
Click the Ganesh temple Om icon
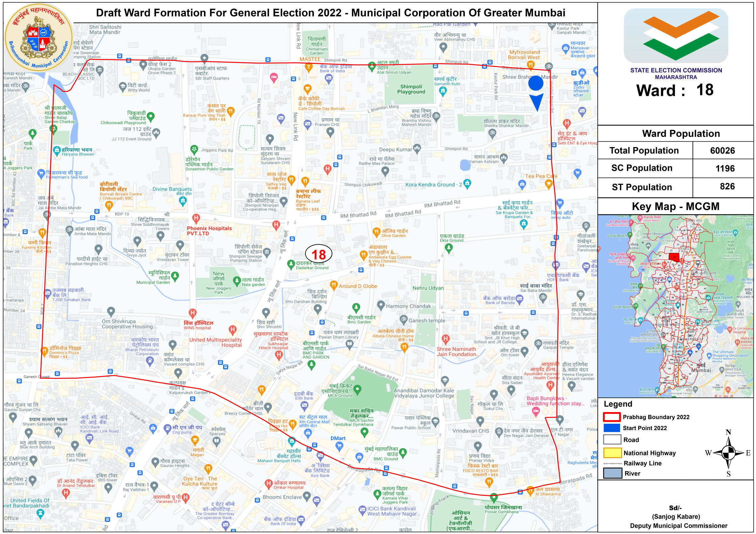(x=403, y=319)
